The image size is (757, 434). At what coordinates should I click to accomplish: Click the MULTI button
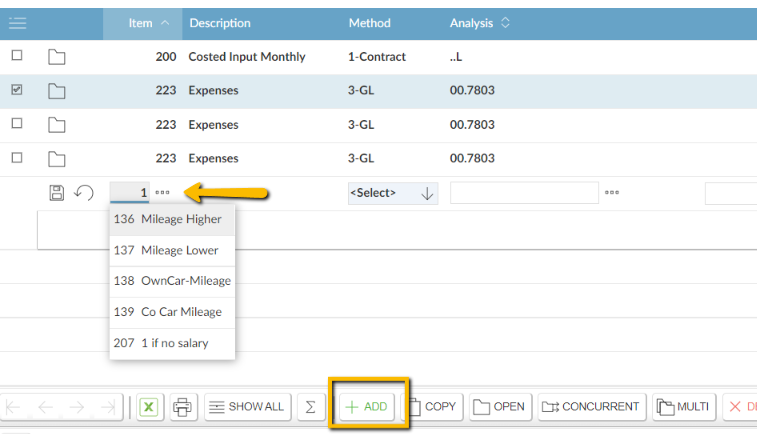pos(684,407)
